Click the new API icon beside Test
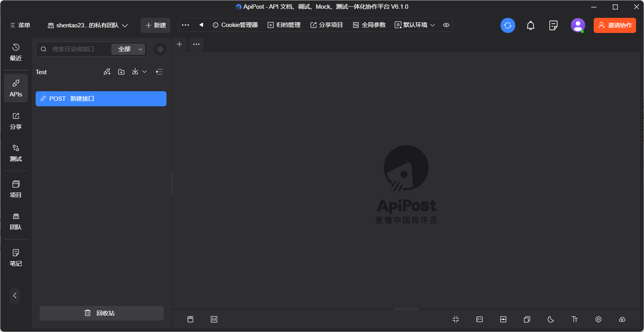644x332 pixels. [107, 72]
